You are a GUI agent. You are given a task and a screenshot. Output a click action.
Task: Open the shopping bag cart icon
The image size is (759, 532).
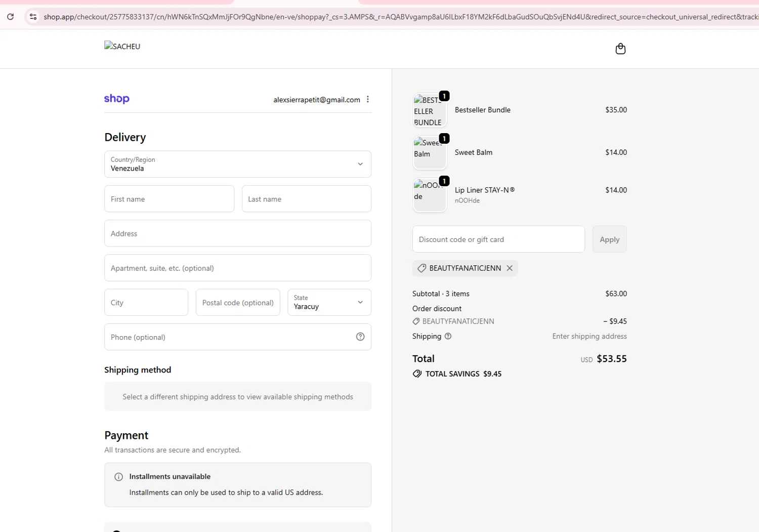pyautogui.click(x=620, y=49)
